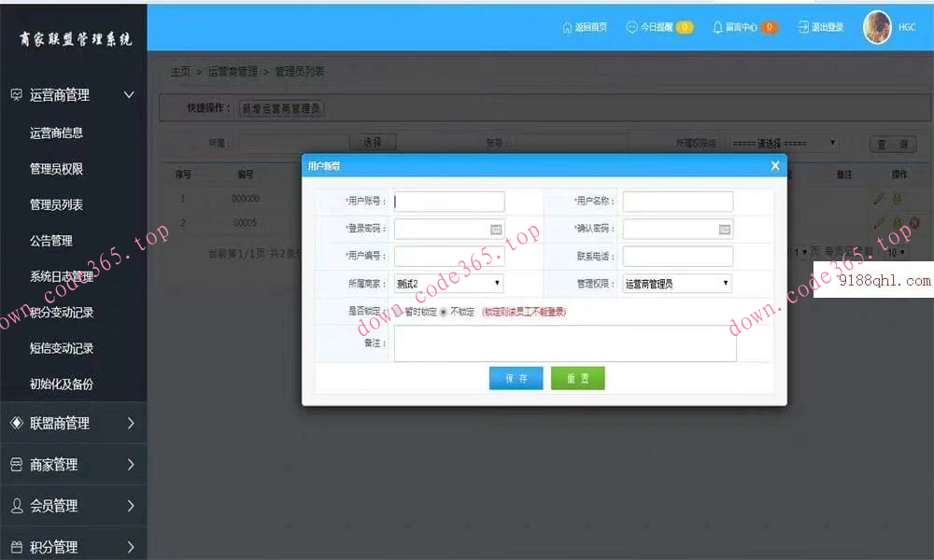Click the delete icon in row 00005's operation column
This screenshot has height=560, width=934.
pos(914,223)
